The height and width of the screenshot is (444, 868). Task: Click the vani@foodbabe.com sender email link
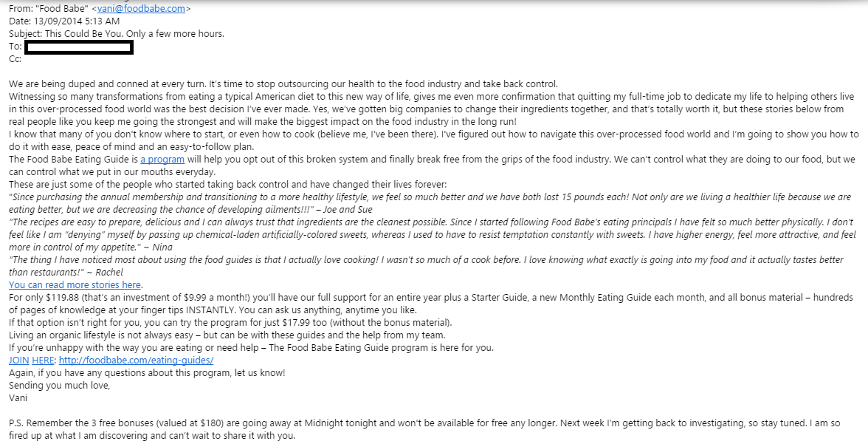point(143,9)
